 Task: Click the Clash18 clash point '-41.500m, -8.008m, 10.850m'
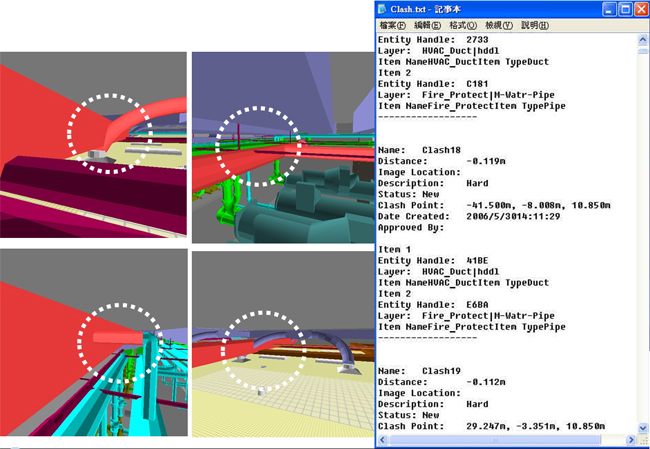[538, 205]
